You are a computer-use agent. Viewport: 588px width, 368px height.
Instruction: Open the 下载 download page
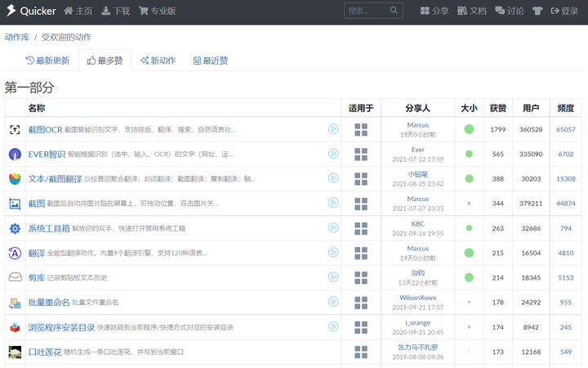pyautogui.click(x=116, y=11)
